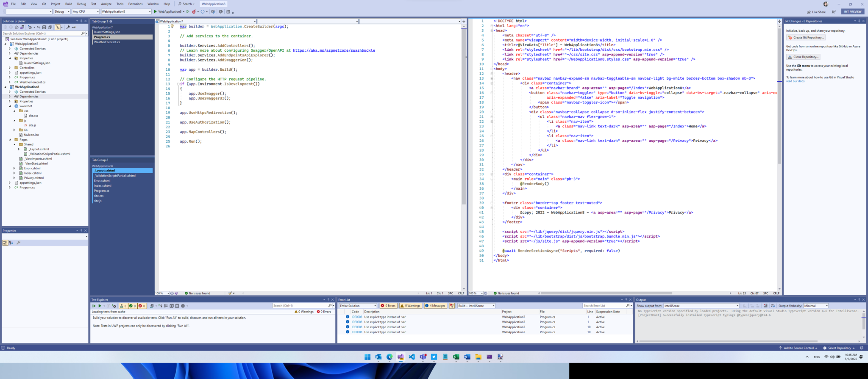Click Search Solution Explorer input field
The width and height of the screenshot is (868, 379).
point(41,33)
